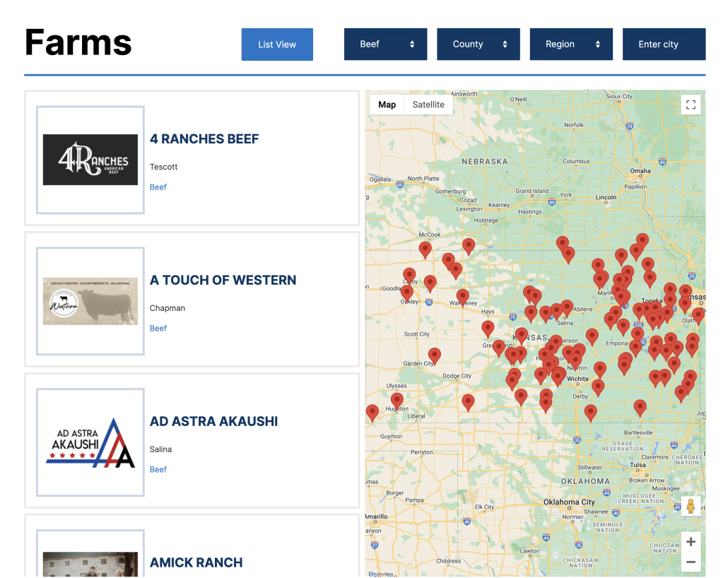Zoom out on the map
The image size is (728, 578).
pos(691,562)
